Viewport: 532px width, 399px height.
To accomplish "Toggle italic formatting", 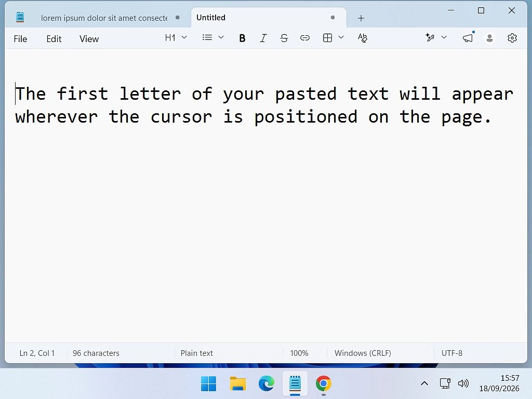I will [263, 38].
